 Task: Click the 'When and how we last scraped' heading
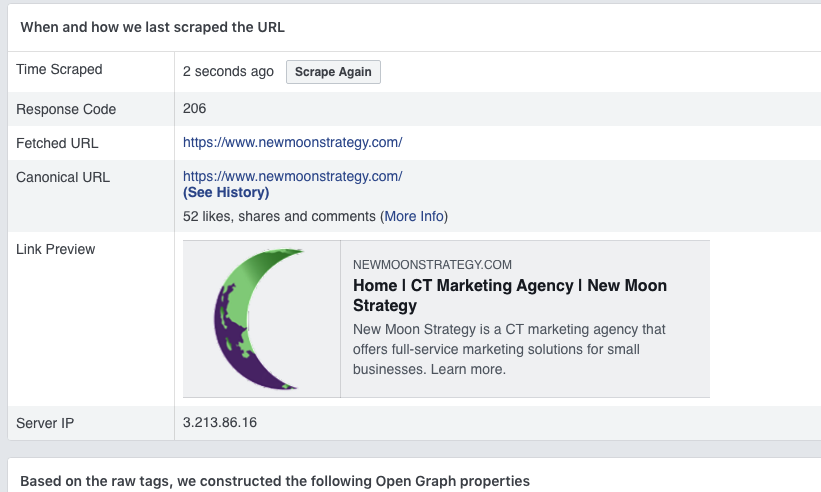pos(152,27)
